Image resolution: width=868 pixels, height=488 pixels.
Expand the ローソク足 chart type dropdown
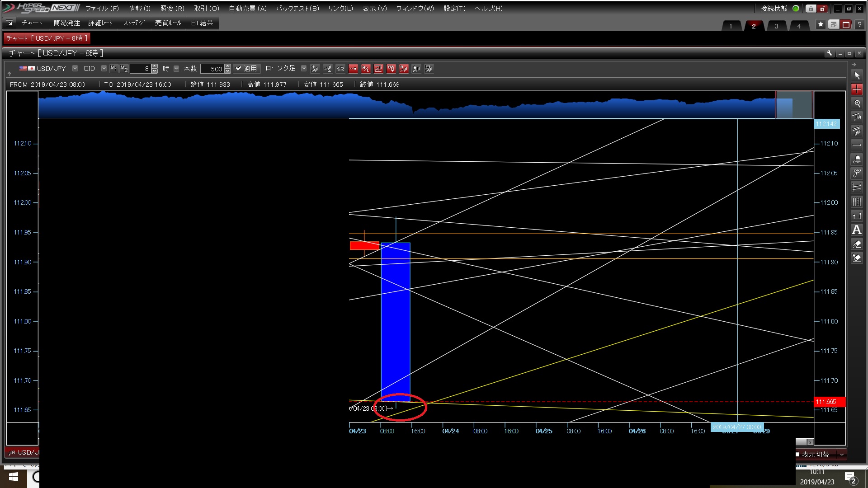coord(304,69)
